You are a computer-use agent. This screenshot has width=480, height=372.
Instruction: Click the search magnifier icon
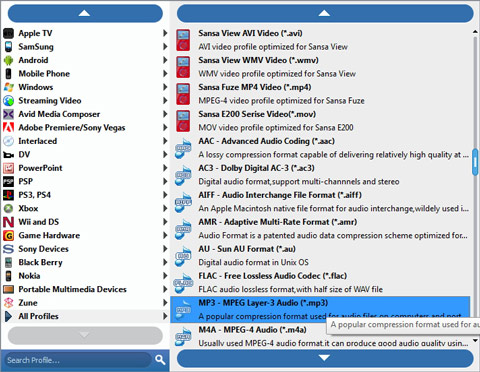(160, 360)
